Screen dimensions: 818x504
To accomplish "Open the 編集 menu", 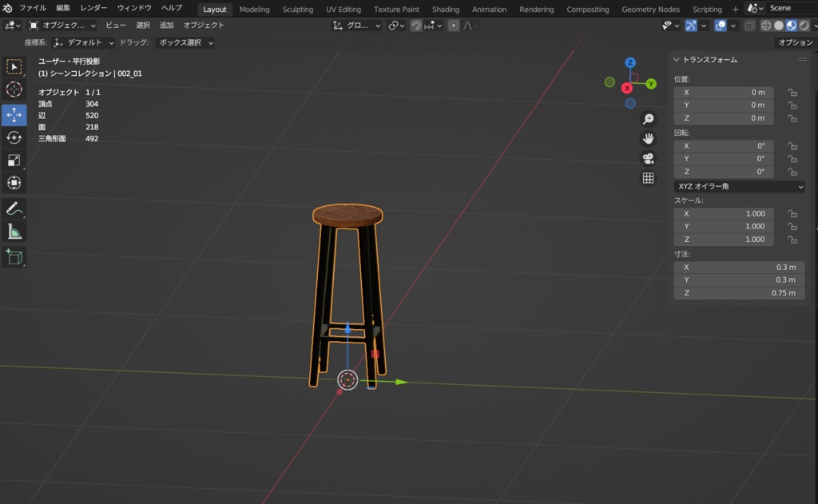I will [63, 8].
